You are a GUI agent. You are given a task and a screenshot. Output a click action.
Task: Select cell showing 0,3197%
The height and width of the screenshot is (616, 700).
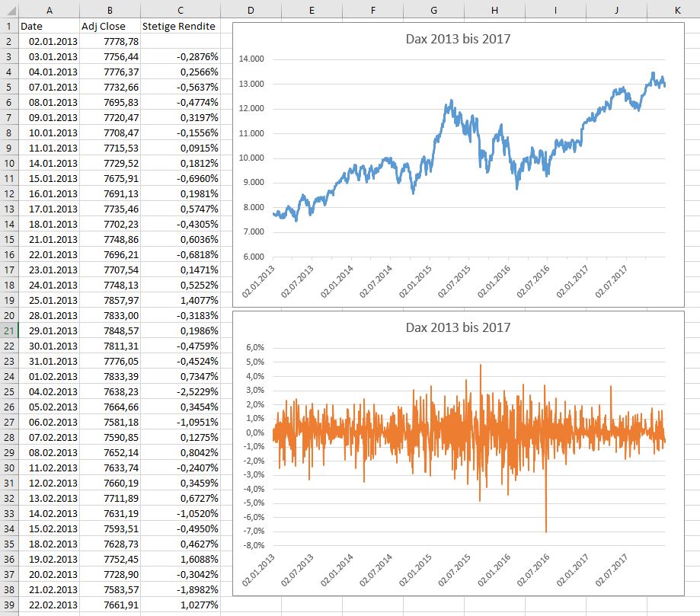pos(181,117)
